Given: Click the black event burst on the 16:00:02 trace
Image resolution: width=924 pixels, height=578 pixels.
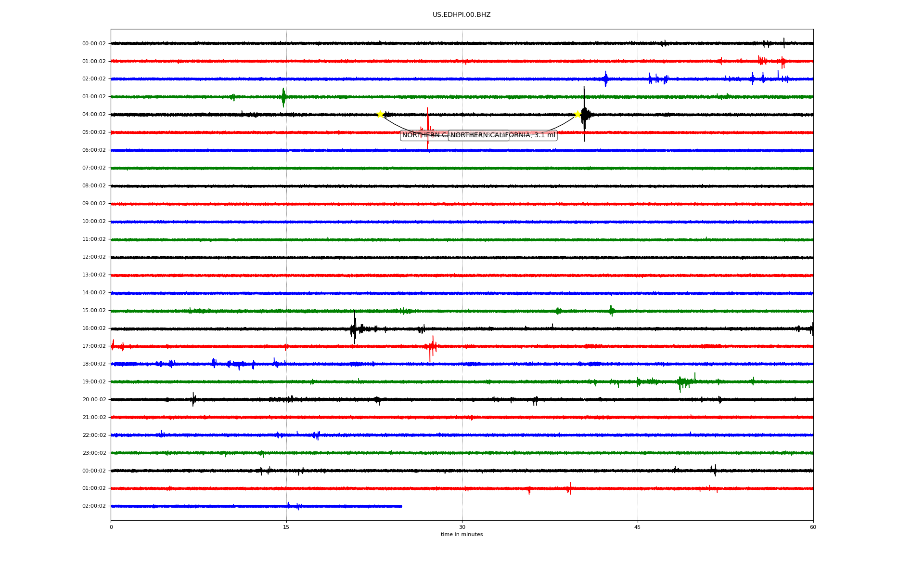Looking at the screenshot, I should (x=355, y=328).
